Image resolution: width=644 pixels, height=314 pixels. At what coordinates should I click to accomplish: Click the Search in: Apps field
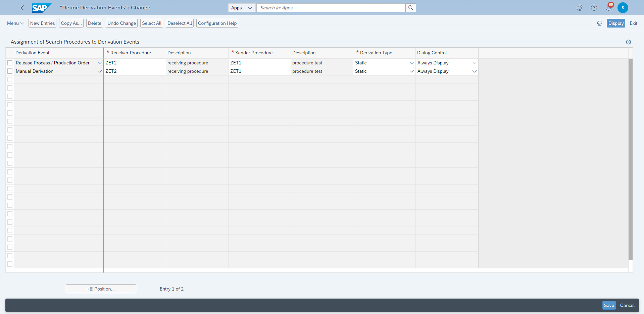coord(331,8)
